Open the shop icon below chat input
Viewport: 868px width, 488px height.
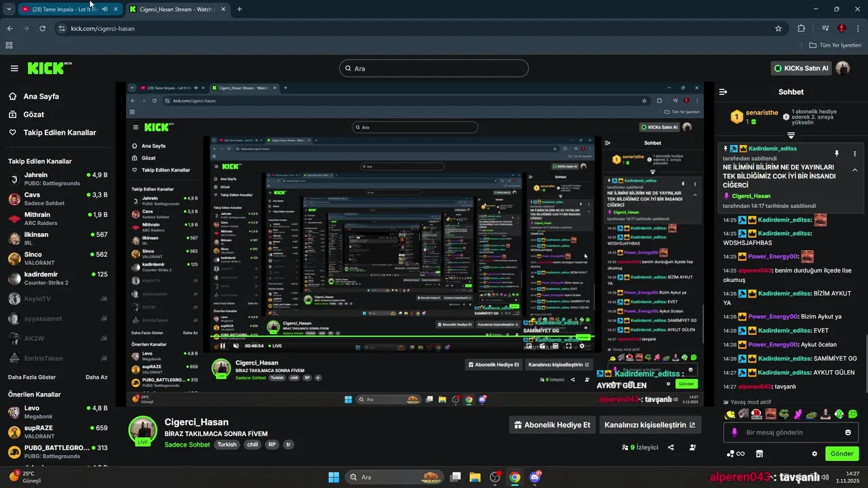[759, 453]
